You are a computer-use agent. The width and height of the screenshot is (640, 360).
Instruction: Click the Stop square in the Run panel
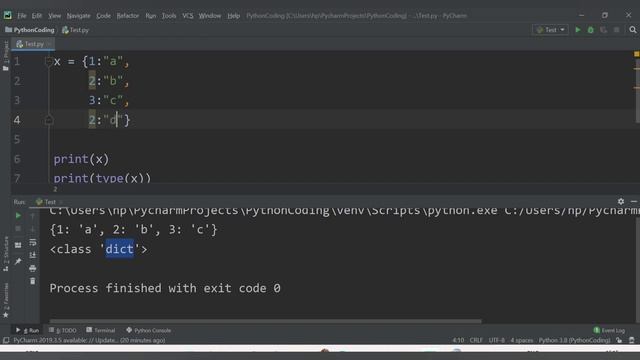[x=18, y=229]
